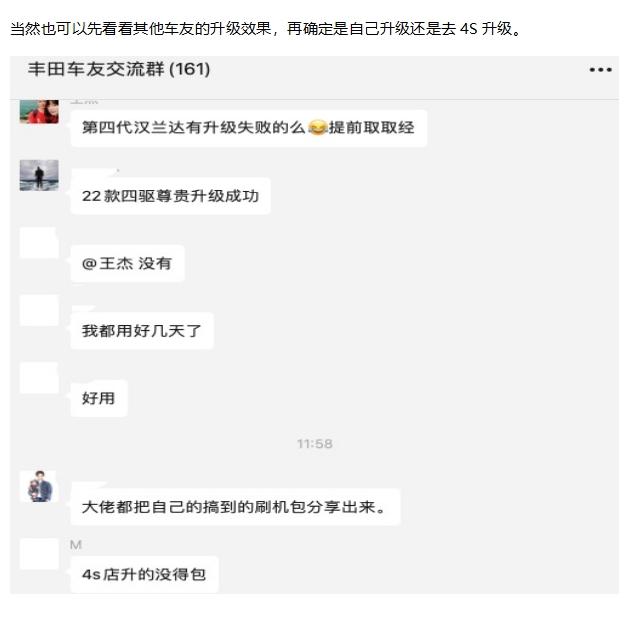Image resolution: width=637 pixels, height=621 pixels.
Task: Click the @王杰 没有 reply bubble
Action: click(x=128, y=263)
